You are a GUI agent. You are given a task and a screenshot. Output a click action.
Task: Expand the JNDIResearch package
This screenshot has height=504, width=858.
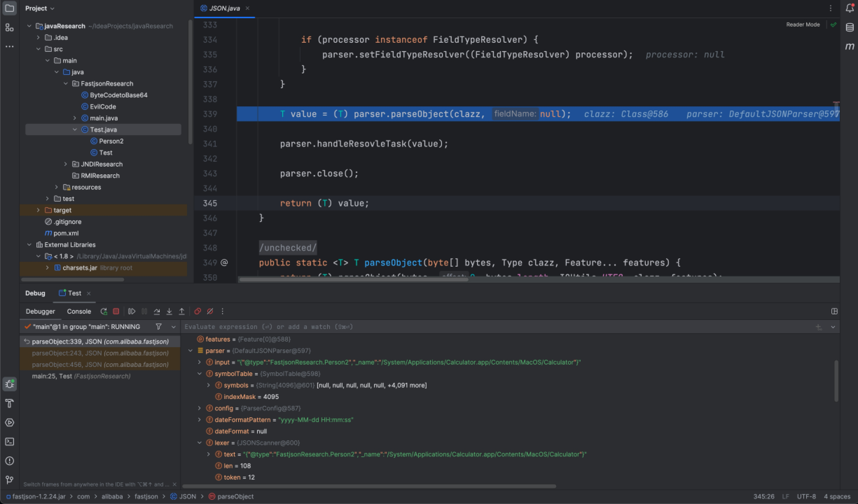(65, 164)
